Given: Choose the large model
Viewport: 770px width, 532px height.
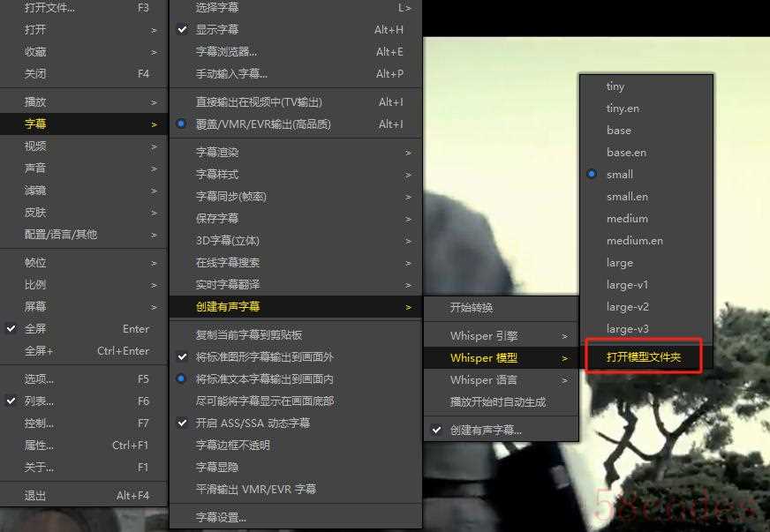Looking at the screenshot, I should 646,263.
